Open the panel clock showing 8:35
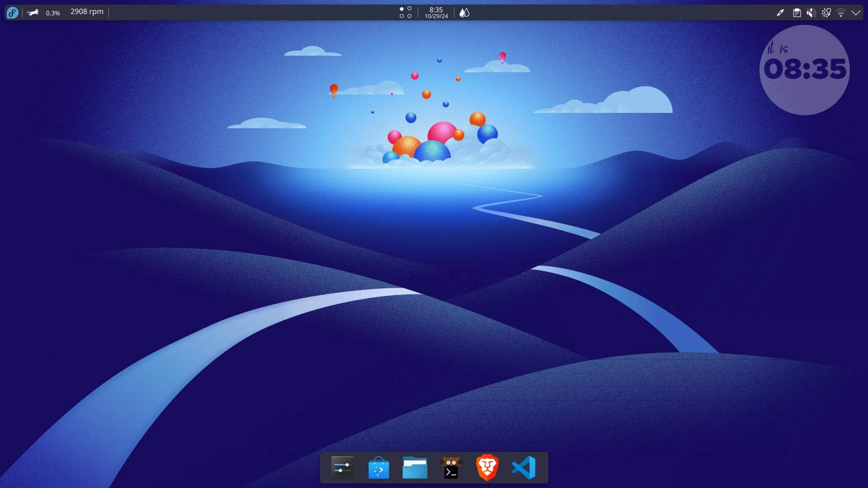Screen dimensions: 868x488 point(436,13)
